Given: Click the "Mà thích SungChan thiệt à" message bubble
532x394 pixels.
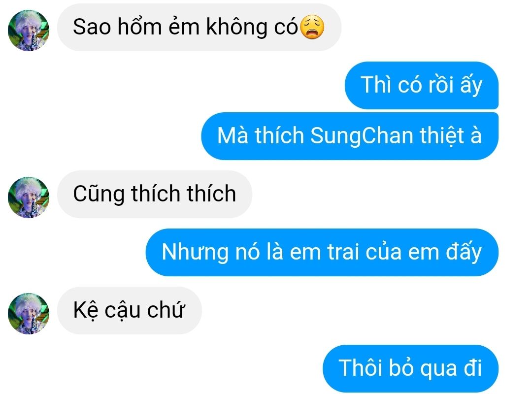Looking at the screenshot, I should tap(350, 136).
